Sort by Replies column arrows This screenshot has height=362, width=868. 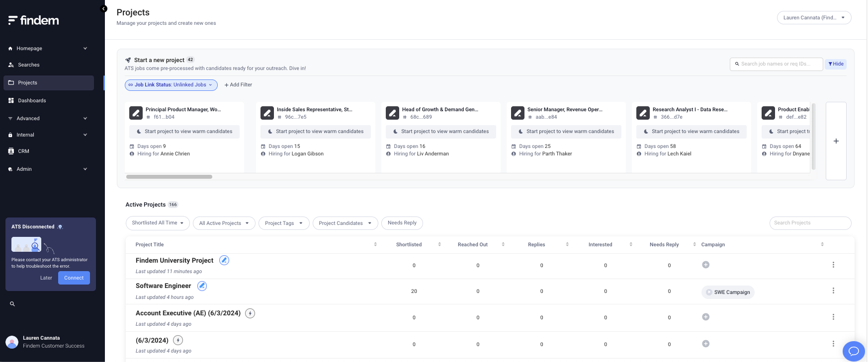[567, 244]
